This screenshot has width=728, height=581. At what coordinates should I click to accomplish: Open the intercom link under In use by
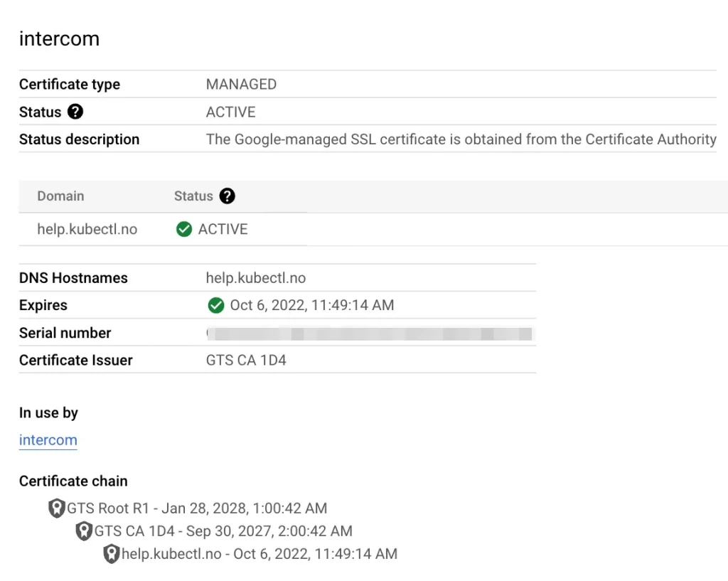click(x=48, y=439)
